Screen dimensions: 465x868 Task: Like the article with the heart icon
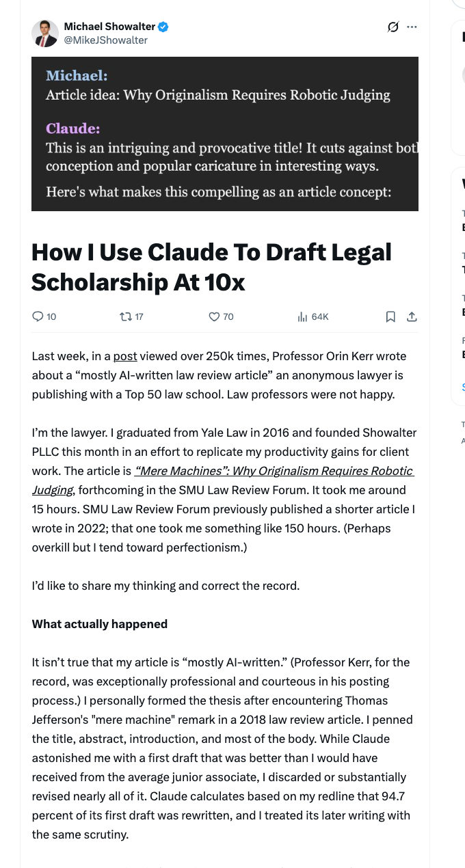215,316
